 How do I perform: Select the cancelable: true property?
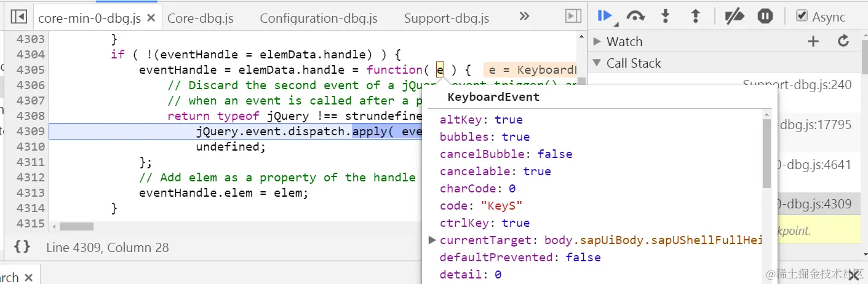tap(495, 171)
